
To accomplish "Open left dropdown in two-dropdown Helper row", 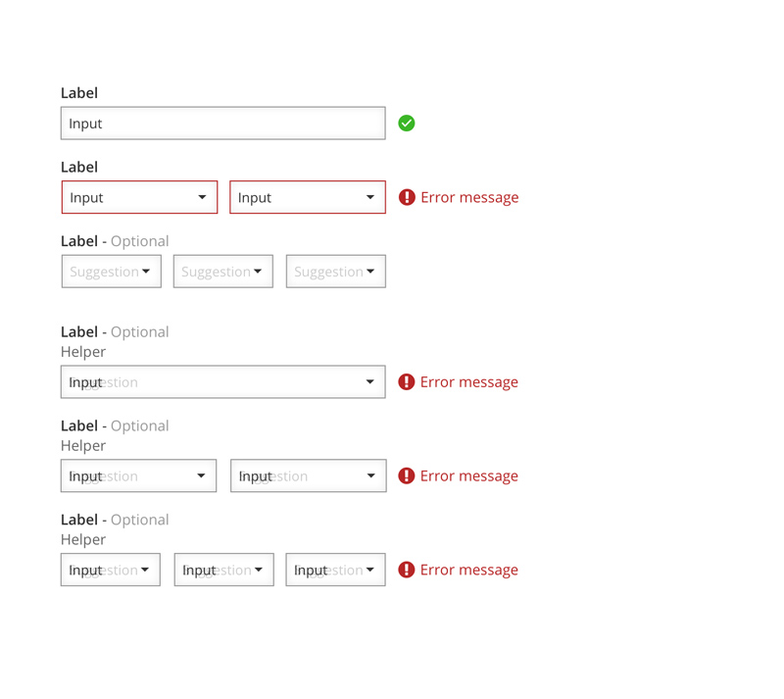I will click(138, 476).
